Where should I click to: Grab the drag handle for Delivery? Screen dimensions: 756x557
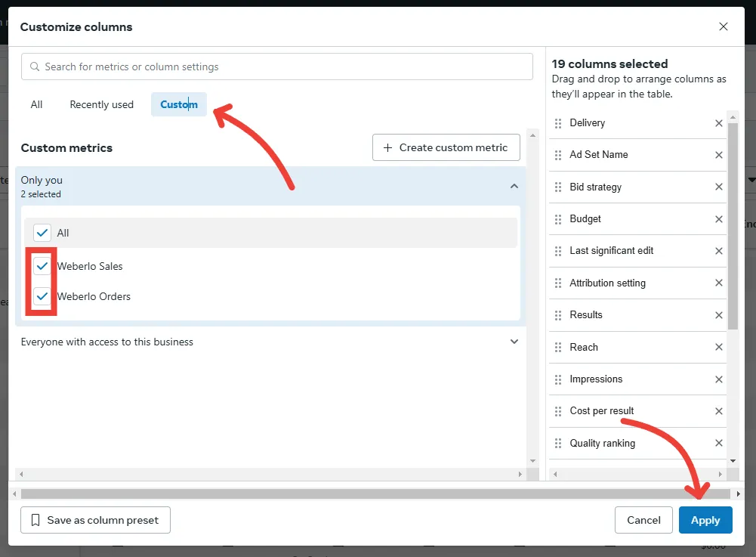coord(558,123)
